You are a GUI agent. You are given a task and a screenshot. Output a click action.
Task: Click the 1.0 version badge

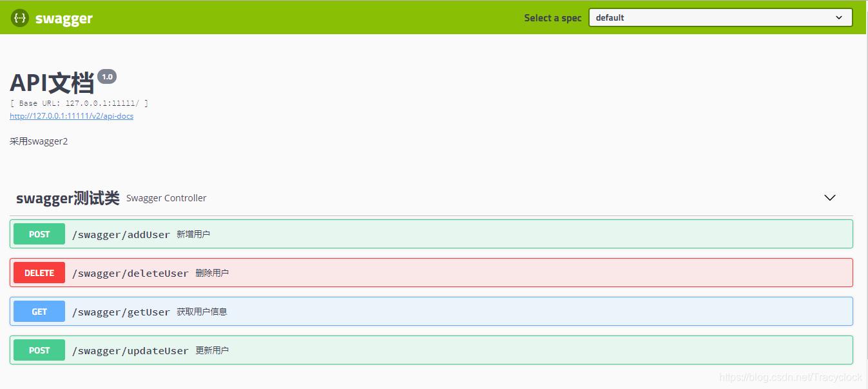point(107,77)
